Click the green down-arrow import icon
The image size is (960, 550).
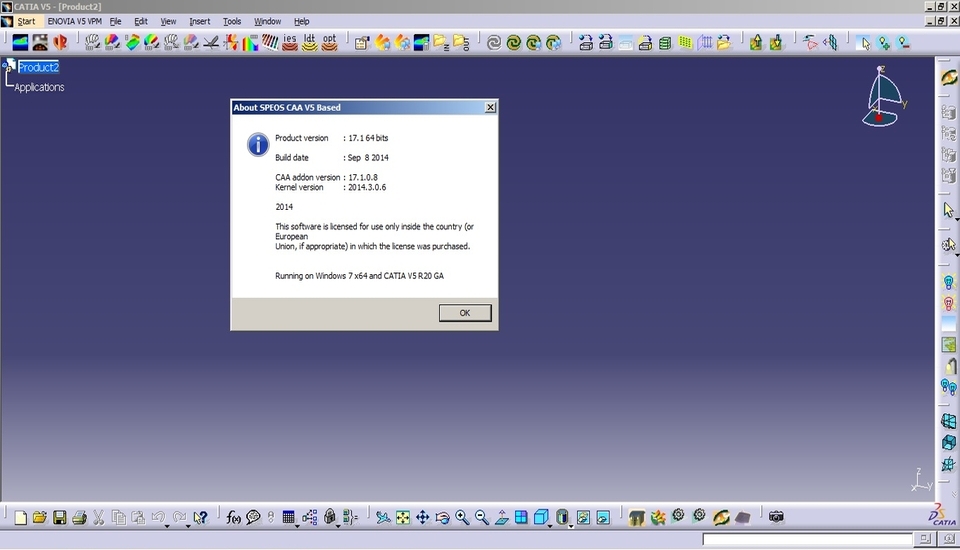(776, 43)
